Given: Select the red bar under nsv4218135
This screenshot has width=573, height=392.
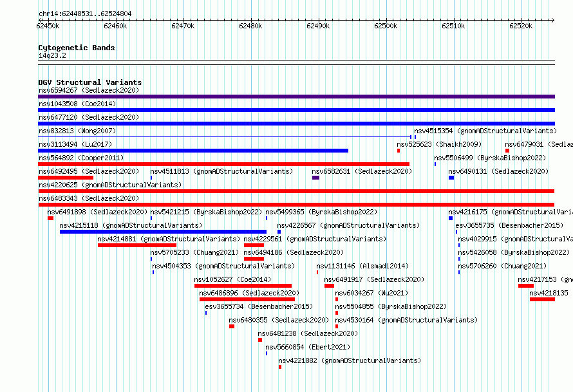Looking at the screenshot, I should click(542, 299).
